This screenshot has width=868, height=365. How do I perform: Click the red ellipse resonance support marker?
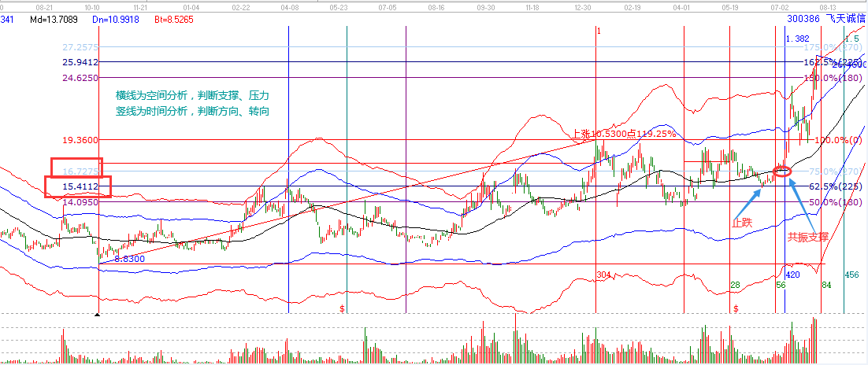782,171
